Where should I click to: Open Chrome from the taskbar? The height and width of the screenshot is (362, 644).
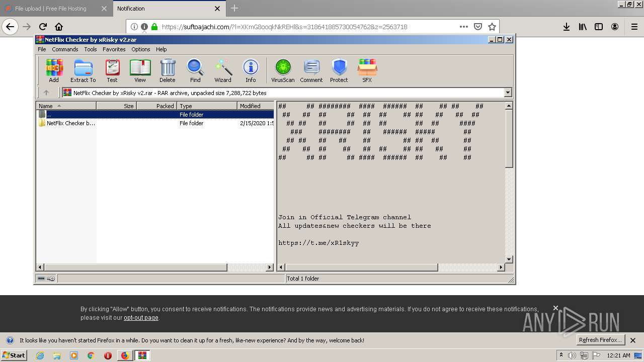91,355
